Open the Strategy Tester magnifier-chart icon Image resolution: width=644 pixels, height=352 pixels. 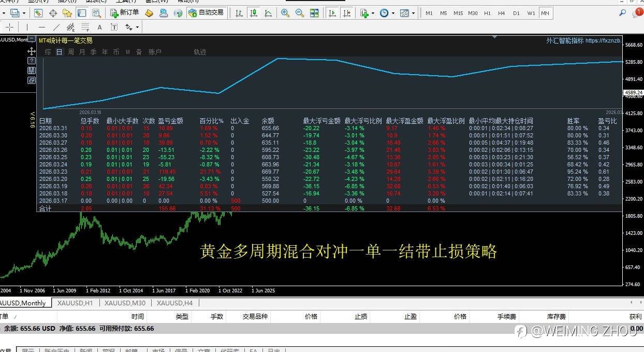coord(96,13)
